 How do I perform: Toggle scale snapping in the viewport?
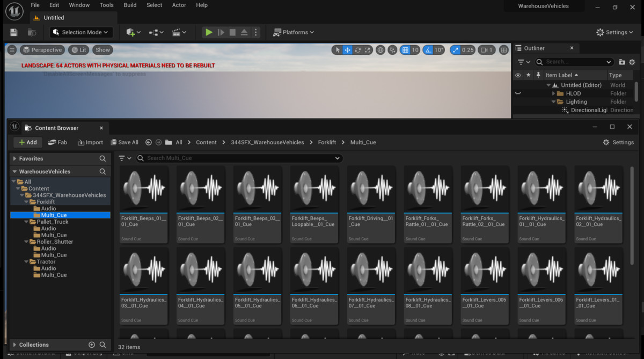[x=455, y=50]
